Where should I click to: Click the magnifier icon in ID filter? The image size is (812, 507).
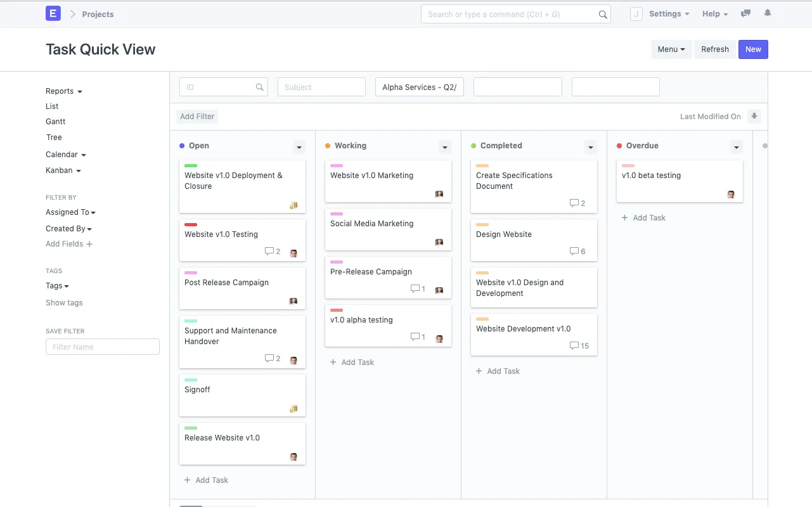click(259, 87)
